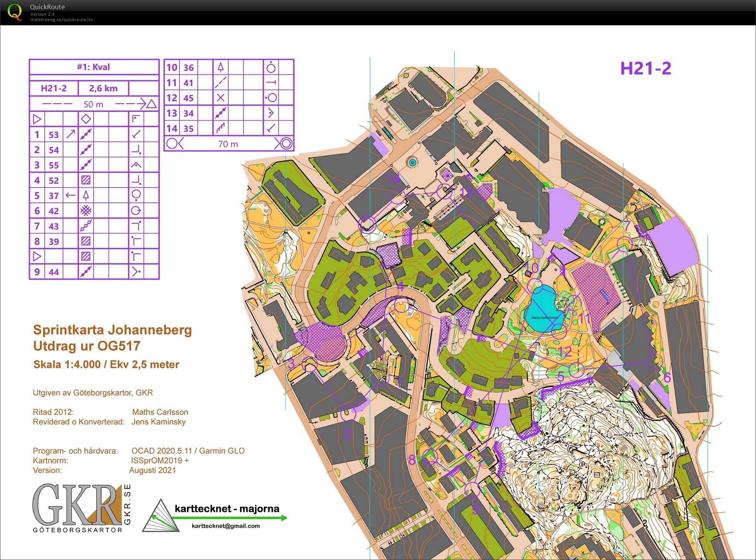Click the dashed path symbol in row 11 (41)
This screenshot has width=756, height=560.
tap(221, 82)
